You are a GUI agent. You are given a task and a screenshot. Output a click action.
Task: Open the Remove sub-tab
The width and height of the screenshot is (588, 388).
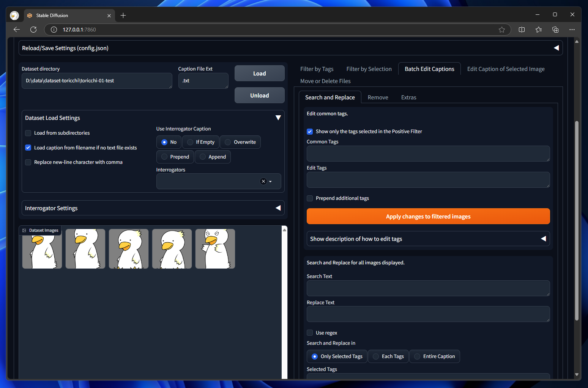click(378, 97)
